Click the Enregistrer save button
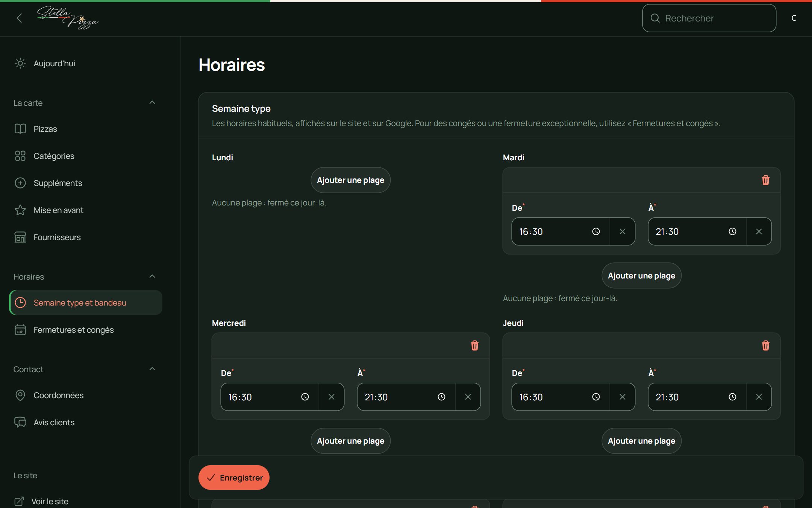The height and width of the screenshot is (508, 812). (x=234, y=478)
